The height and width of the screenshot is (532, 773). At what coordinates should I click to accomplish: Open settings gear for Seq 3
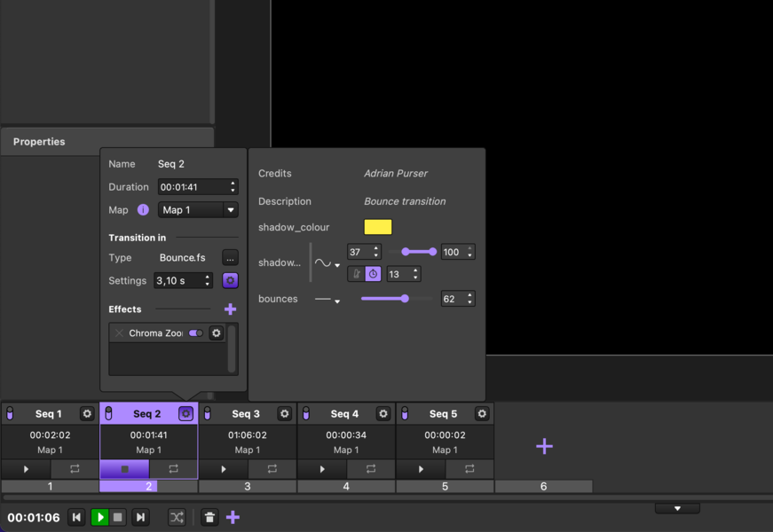point(285,414)
